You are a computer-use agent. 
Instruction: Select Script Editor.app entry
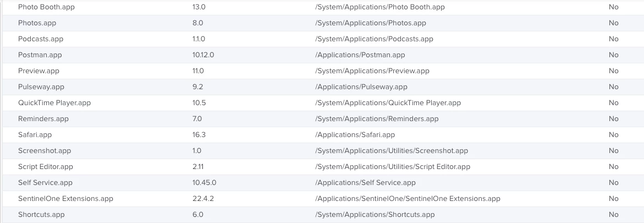click(x=46, y=167)
